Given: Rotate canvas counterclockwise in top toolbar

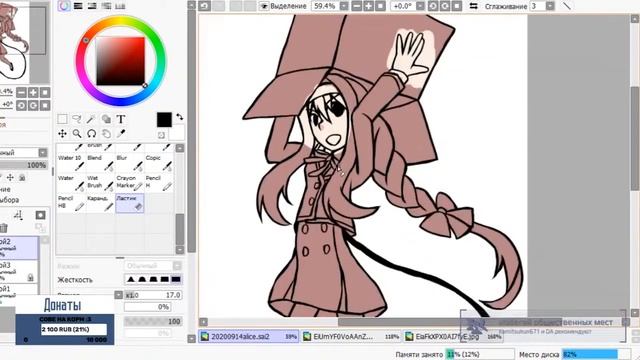Looking at the screenshot, I should coord(433,6).
